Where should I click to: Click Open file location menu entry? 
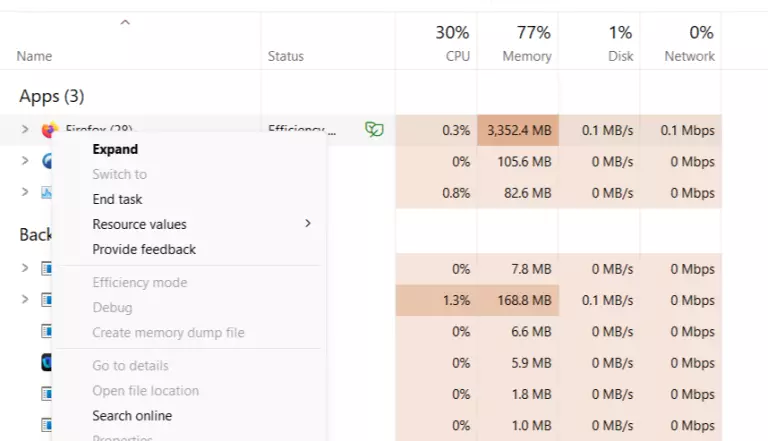tap(145, 391)
